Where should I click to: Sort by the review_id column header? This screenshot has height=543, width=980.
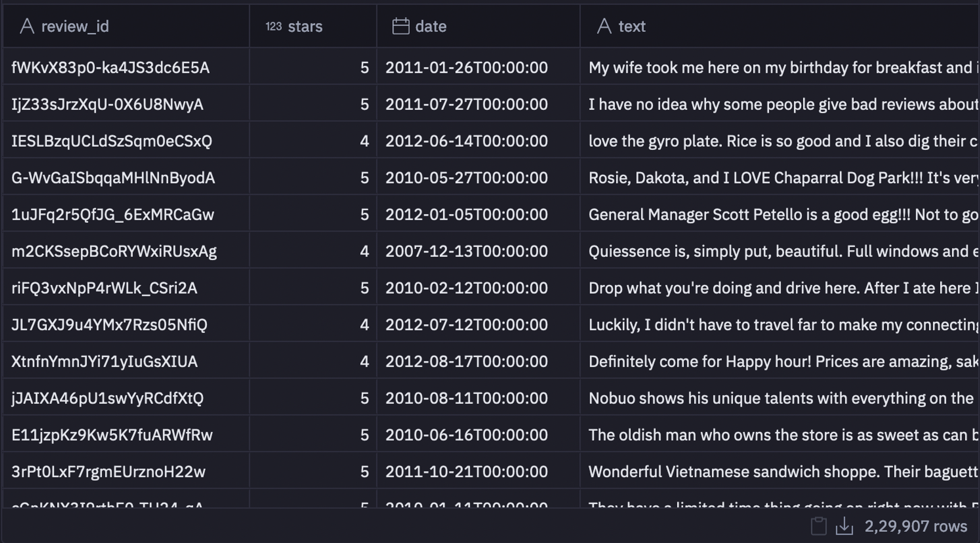click(75, 26)
